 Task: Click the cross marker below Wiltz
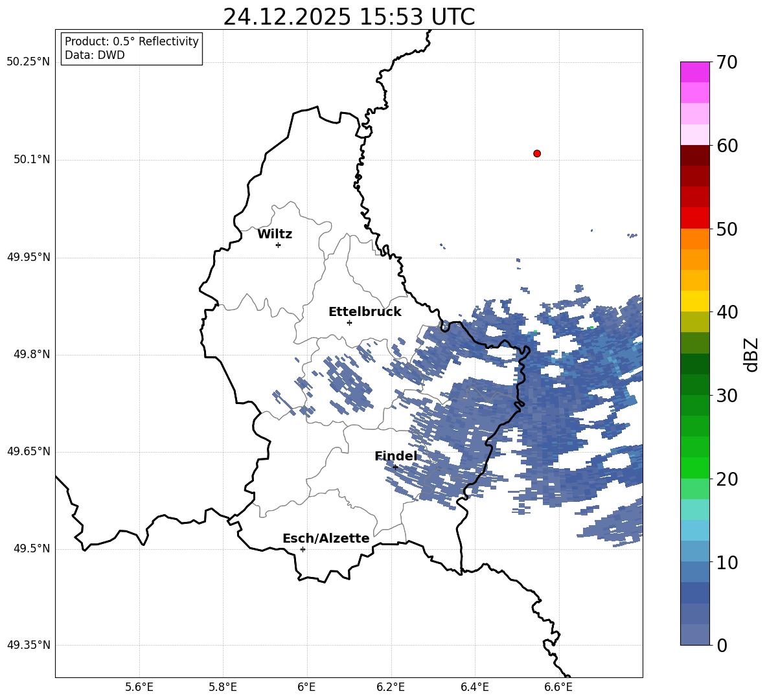coord(278,245)
